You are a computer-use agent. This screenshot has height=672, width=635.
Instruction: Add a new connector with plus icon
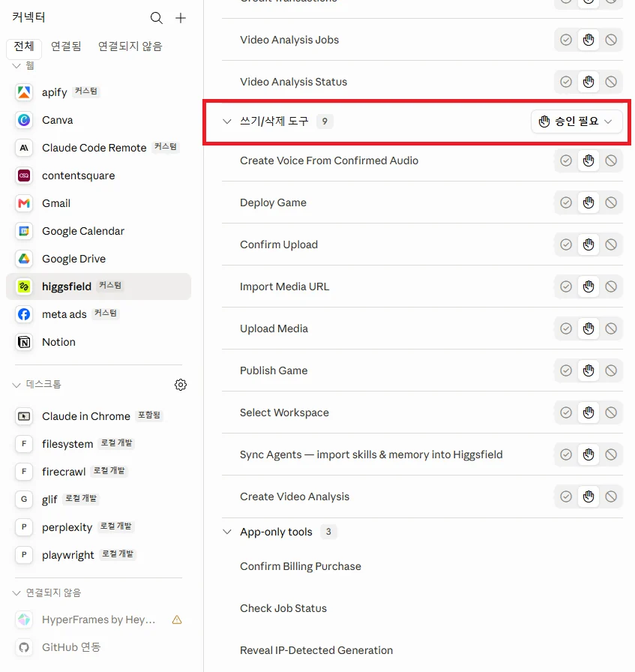tap(181, 18)
